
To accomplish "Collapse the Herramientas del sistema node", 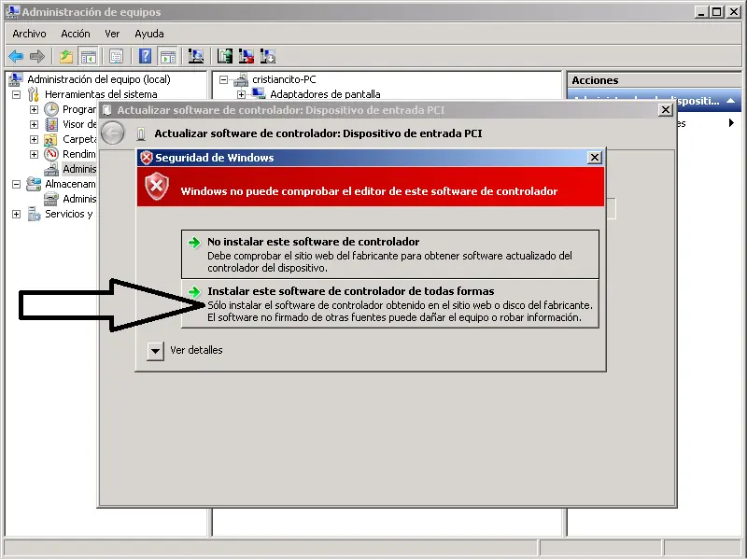I will click(x=16, y=94).
